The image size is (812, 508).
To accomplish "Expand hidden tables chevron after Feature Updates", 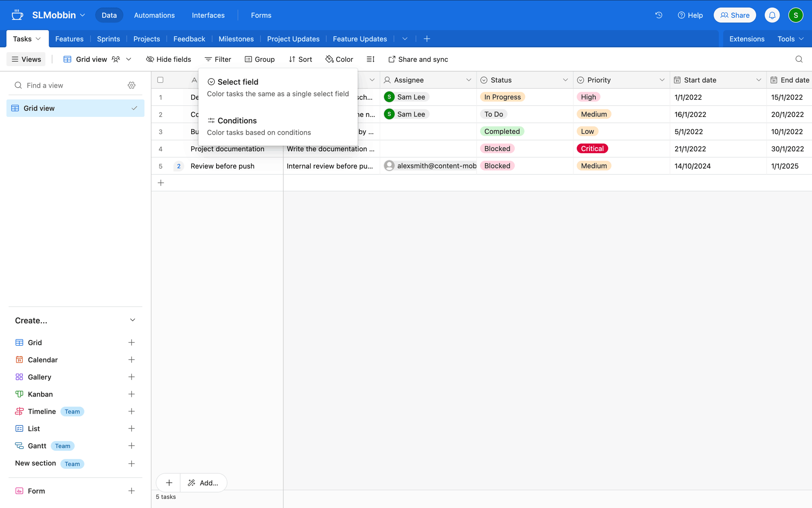I will [x=405, y=39].
